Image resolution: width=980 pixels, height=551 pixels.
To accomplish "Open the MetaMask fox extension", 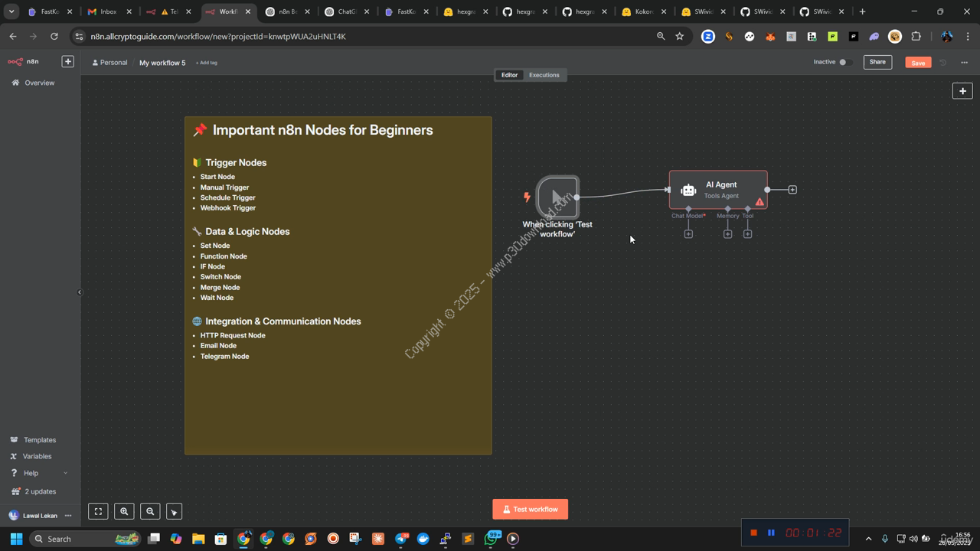I will [770, 36].
